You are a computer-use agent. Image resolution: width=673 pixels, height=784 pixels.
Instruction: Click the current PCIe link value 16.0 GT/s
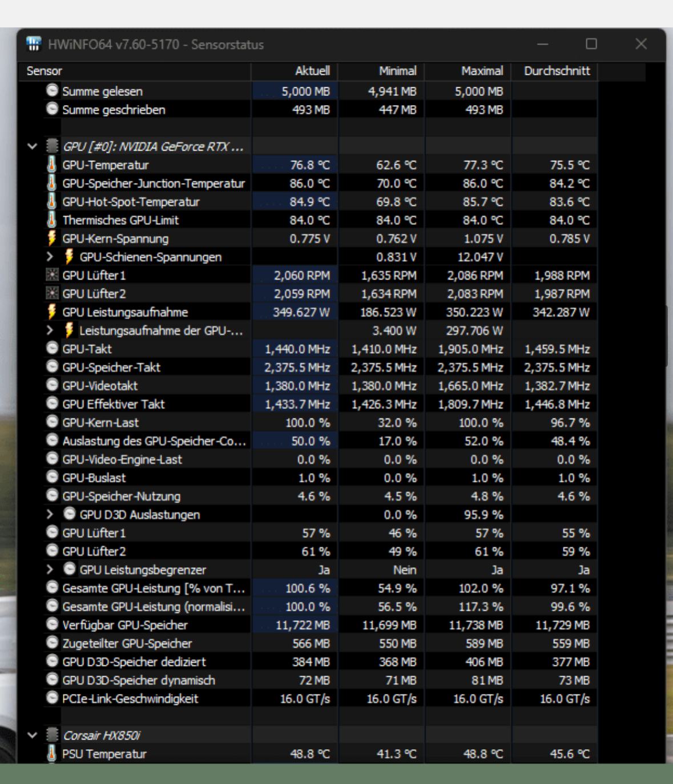click(x=305, y=698)
